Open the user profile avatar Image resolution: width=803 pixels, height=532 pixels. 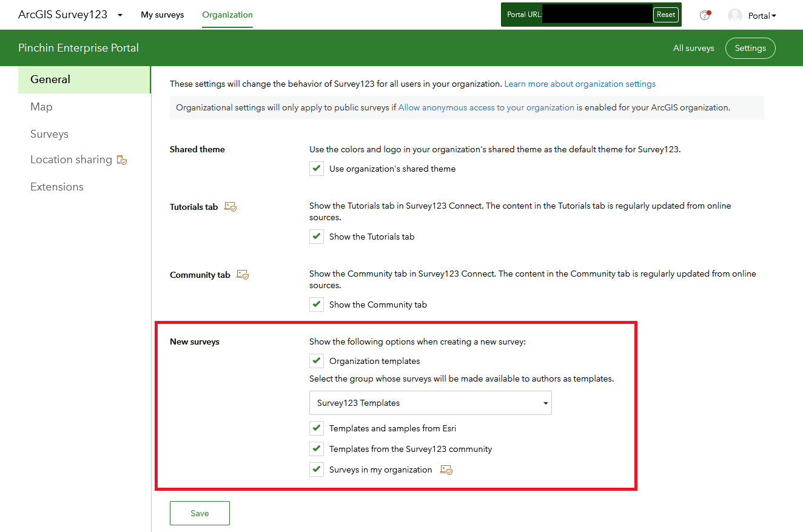click(734, 15)
